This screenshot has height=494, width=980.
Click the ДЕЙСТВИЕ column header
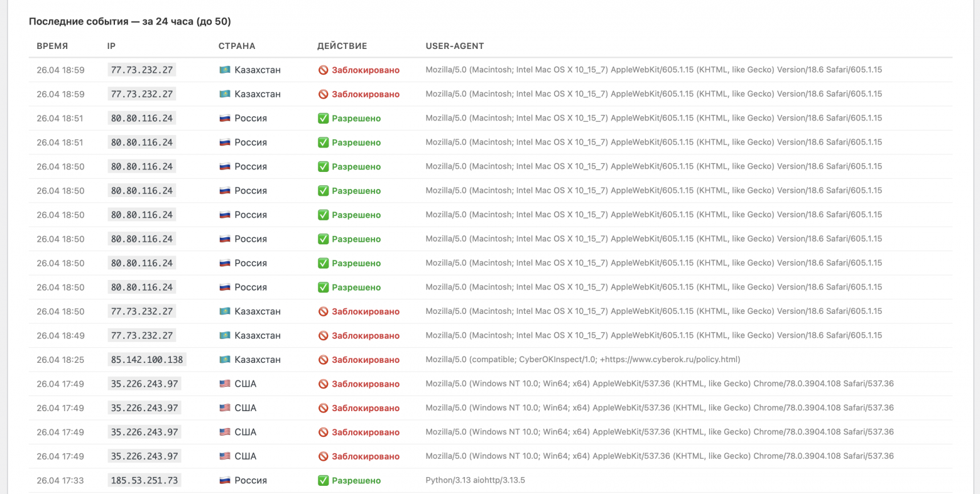(x=342, y=46)
